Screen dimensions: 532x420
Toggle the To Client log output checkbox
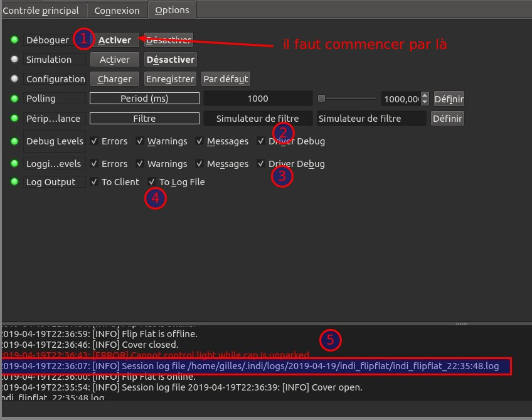tap(94, 181)
